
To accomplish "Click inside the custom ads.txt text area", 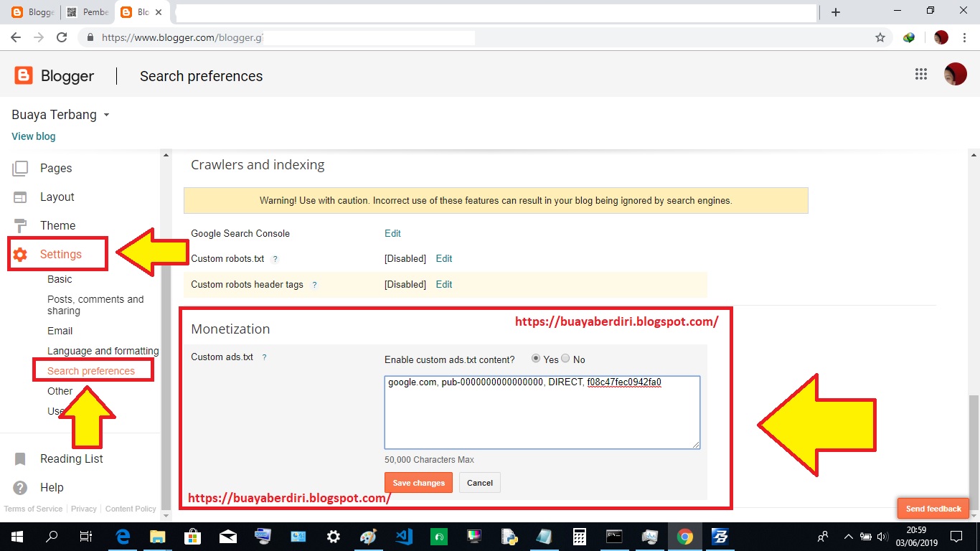I will click(542, 413).
